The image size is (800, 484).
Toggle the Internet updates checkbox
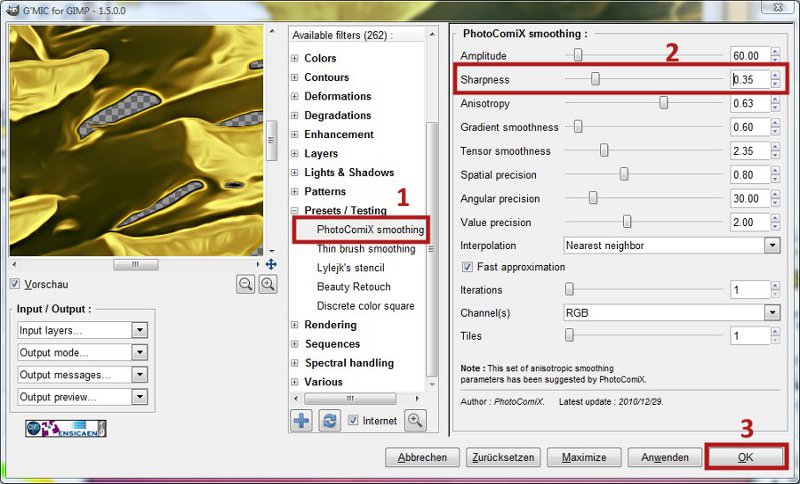coord(353,420)
